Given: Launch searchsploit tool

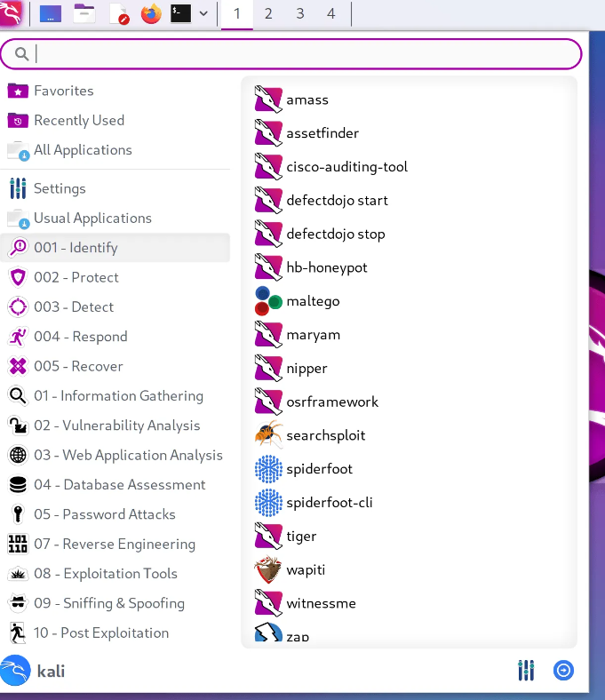Looking at the screenshot, I should (x=409, y=435).
